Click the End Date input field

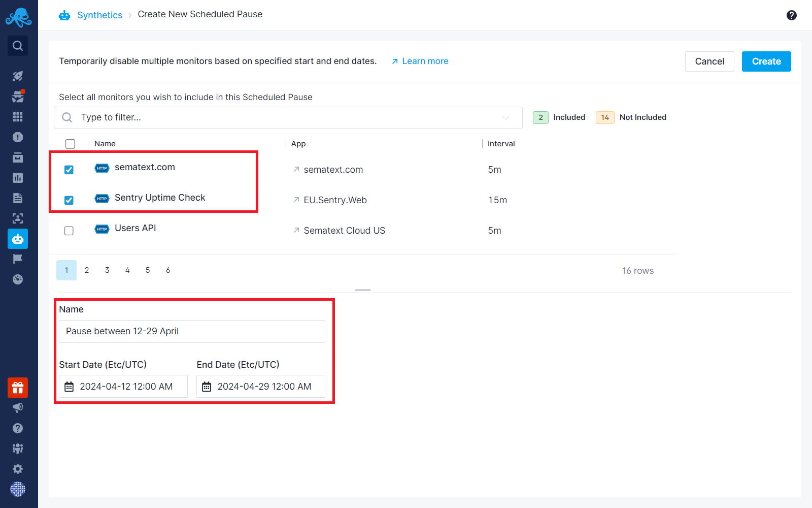tap(261, 387)
